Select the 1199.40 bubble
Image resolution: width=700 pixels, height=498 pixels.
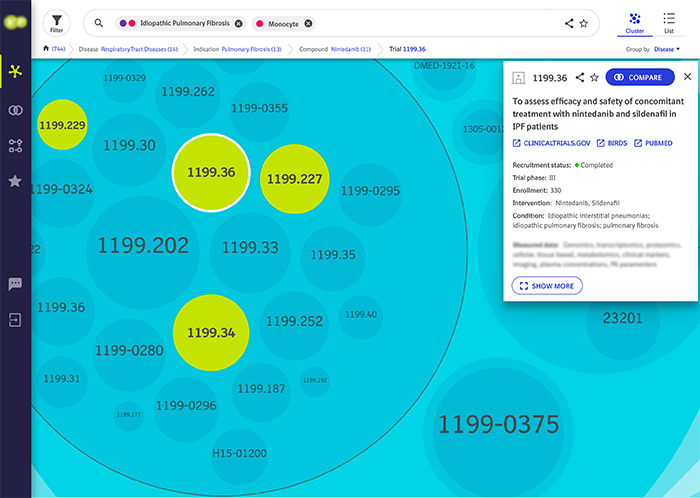[x=361, y=317]
